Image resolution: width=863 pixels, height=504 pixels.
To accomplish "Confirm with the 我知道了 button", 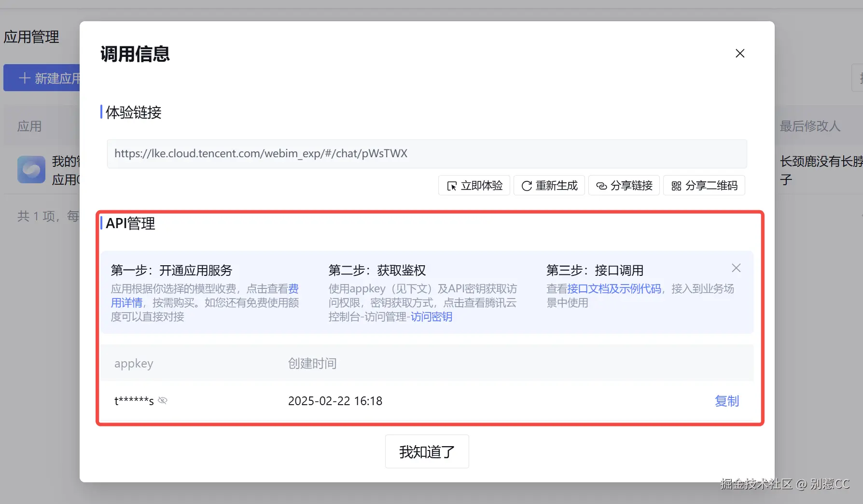I will [427, 451].
